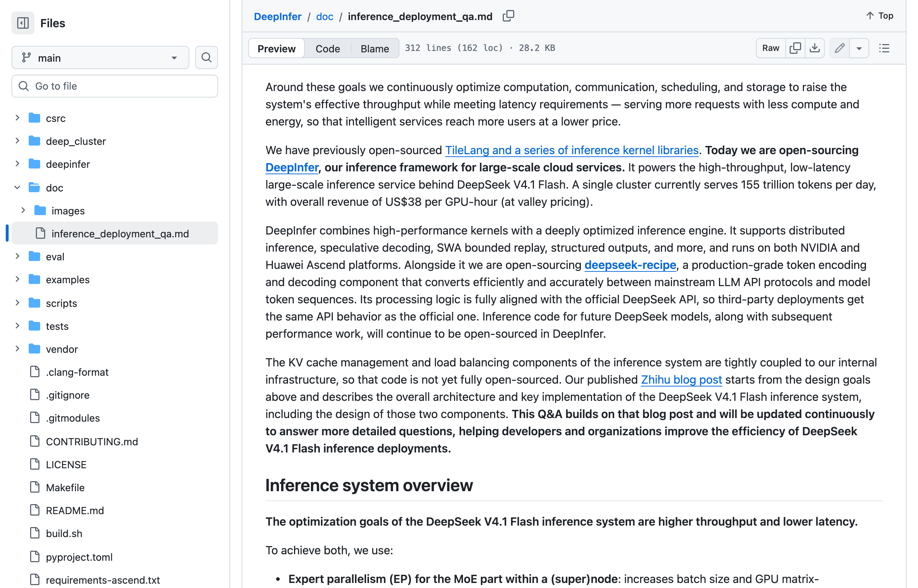Open the CONTRIBUTING.md file

tap(92, 442)
